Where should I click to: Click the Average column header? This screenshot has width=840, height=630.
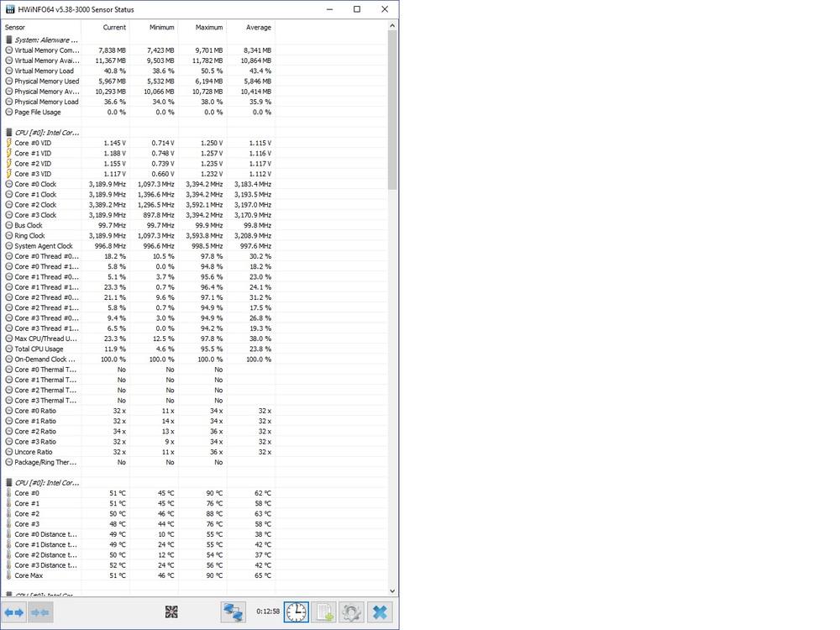258,28
